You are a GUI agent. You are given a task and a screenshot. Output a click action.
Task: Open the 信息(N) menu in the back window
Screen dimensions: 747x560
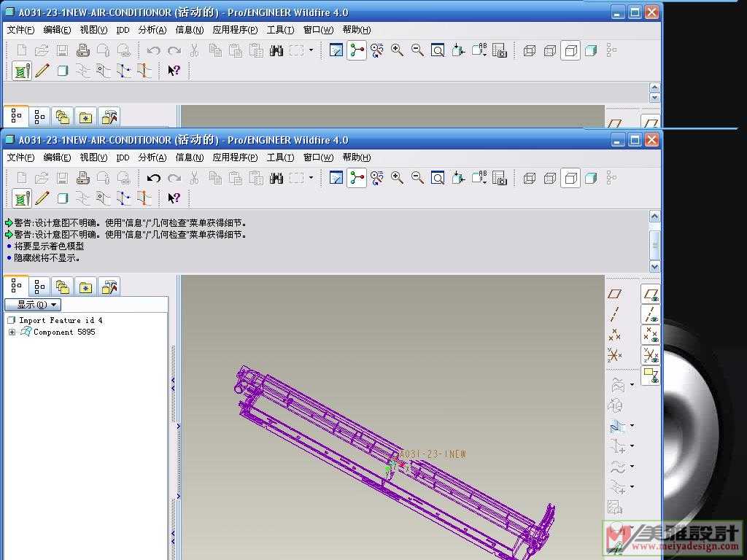tap(189, 30)
